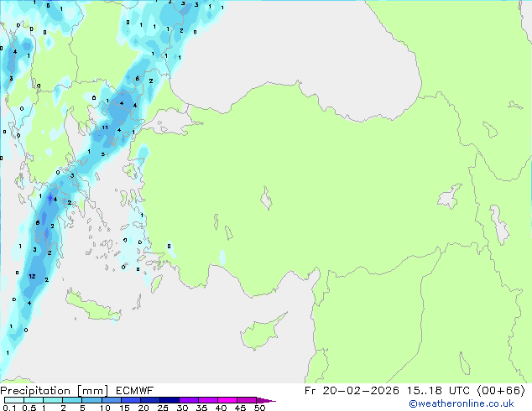Image resolution: width=532 pixels, height=411 pixels.
Task: Click the 30–35 mm legend color swatch
Action: coord(188,400)
